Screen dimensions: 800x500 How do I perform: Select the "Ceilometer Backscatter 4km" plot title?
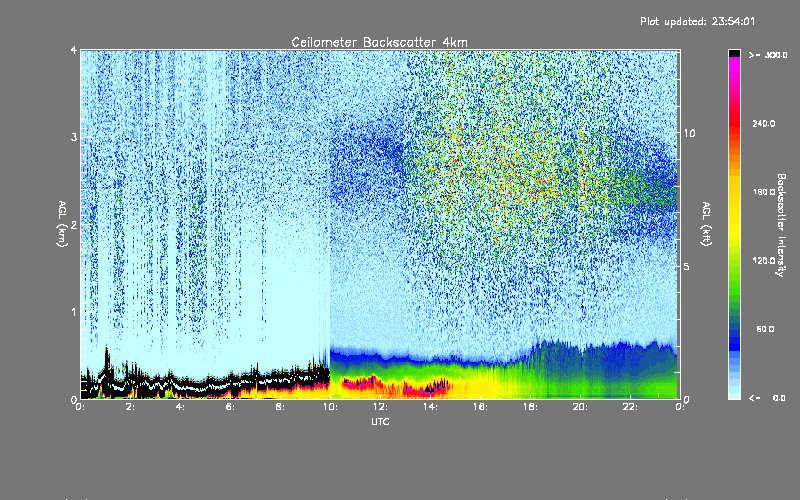(x=379, y=42)
